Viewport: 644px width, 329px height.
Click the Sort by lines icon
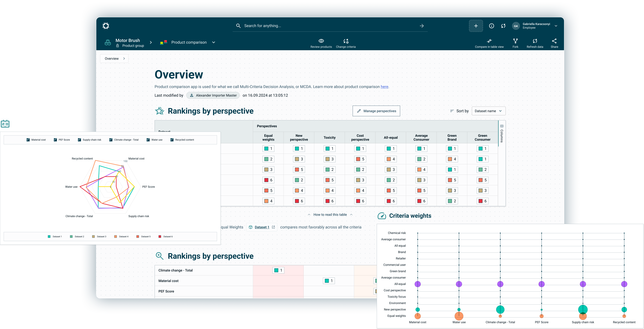[452, 111]
